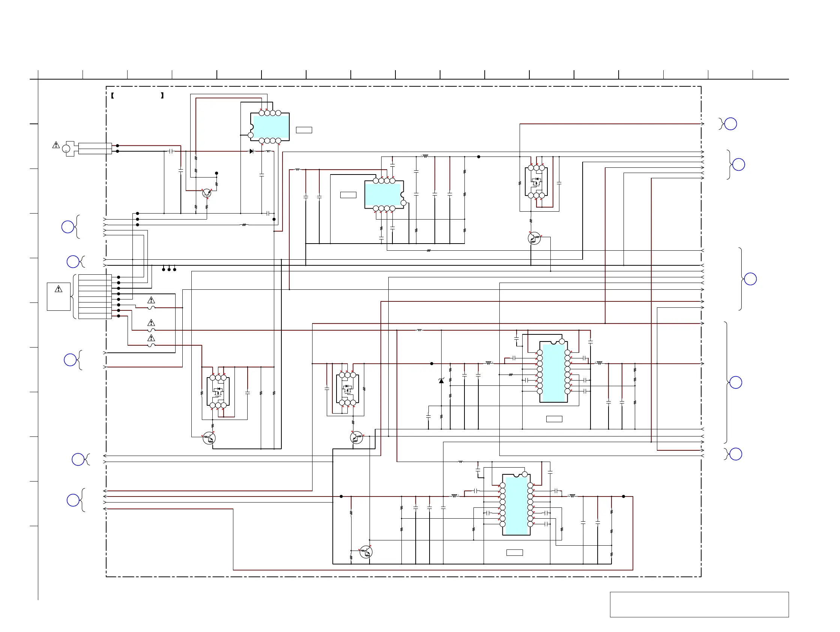Click the warning triangle inside the left connector box

(x=59, y=289)
